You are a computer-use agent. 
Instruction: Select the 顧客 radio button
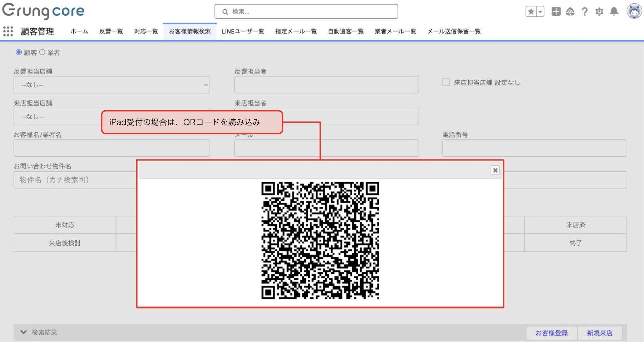pos(19,52)
